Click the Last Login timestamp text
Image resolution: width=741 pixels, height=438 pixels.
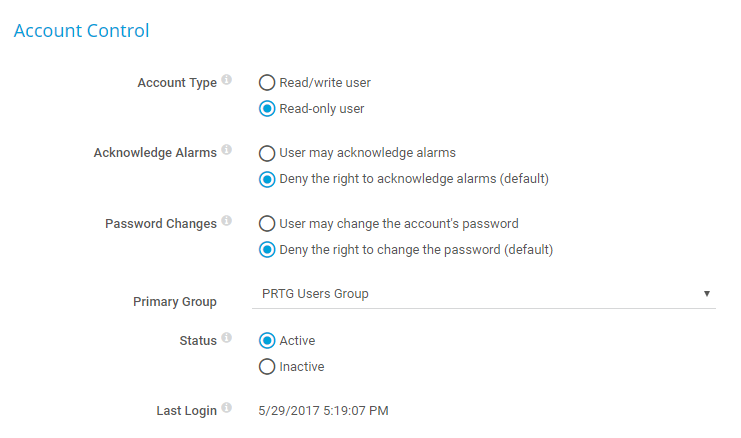[x=323, y=410]
